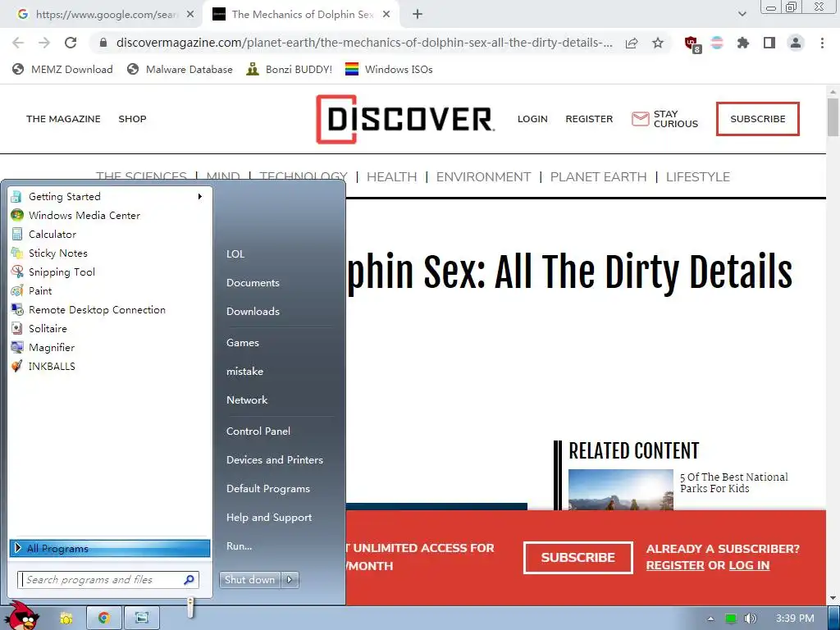Bookmark this page with the star
Image resolution: width=840 pixels, height=630 pixels.
point(658,43)
